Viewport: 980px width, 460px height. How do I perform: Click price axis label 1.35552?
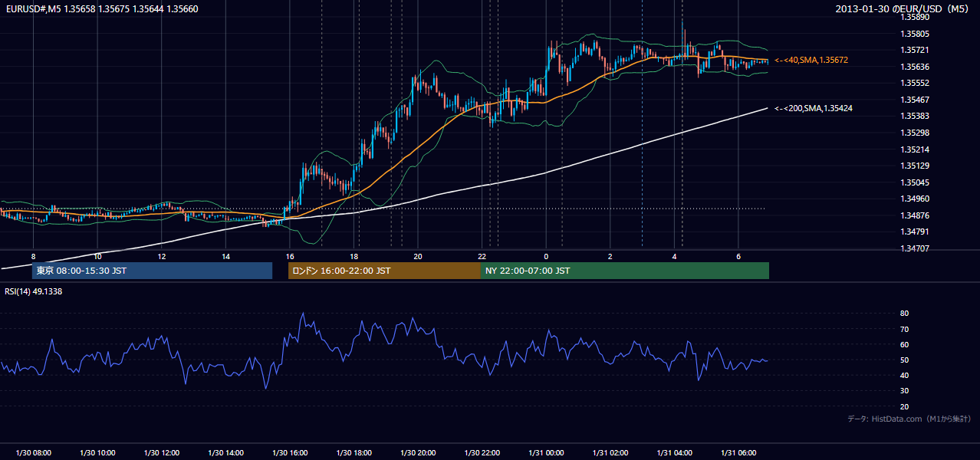pos(914,83)
